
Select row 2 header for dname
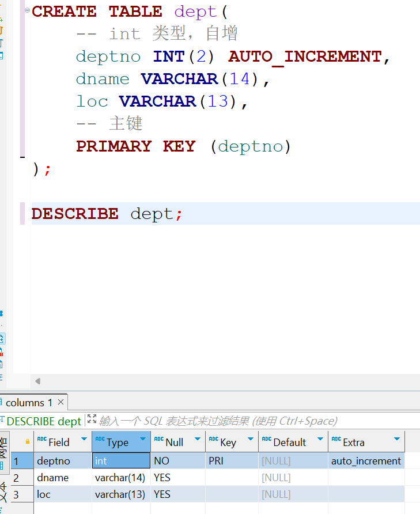(16, 478)
